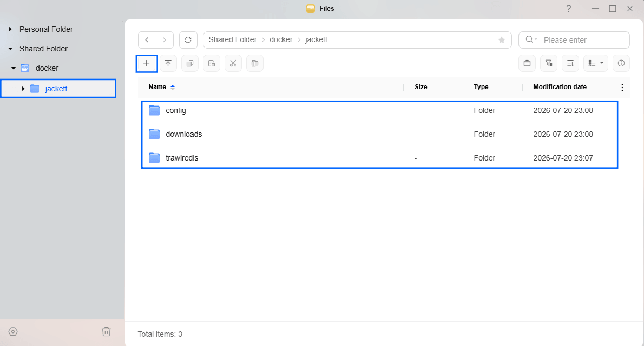Click the upload arrow toolbar icon
The height and width of the screenshot is (346, 644).
click(x=168, y=64)
